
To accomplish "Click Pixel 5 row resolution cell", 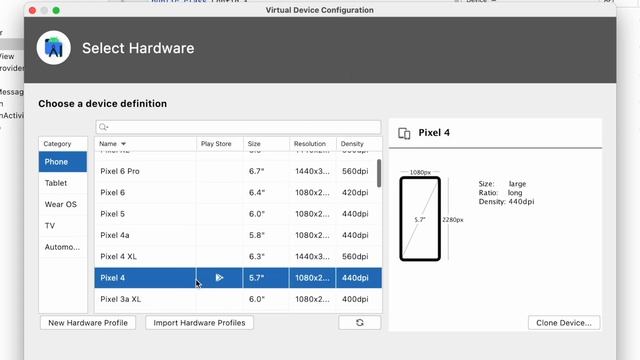I will 312,213.
